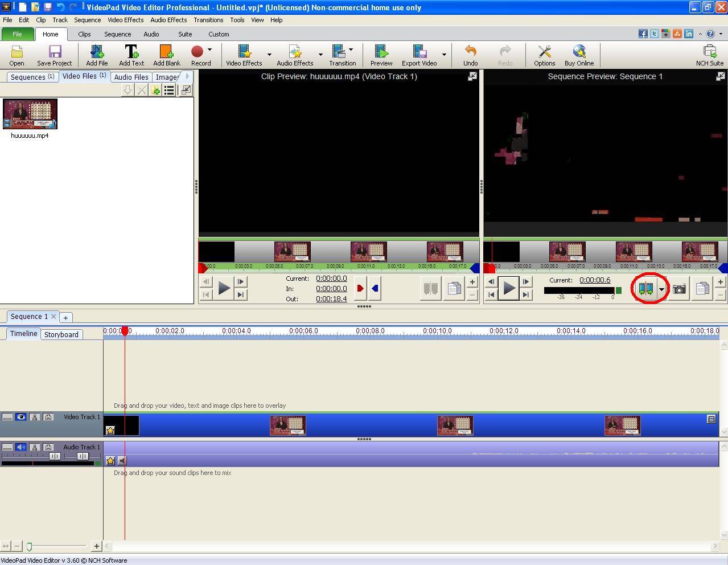
Task: Select the Sequences bin tab
Action: pyautogui.click(x=32, y=77)
